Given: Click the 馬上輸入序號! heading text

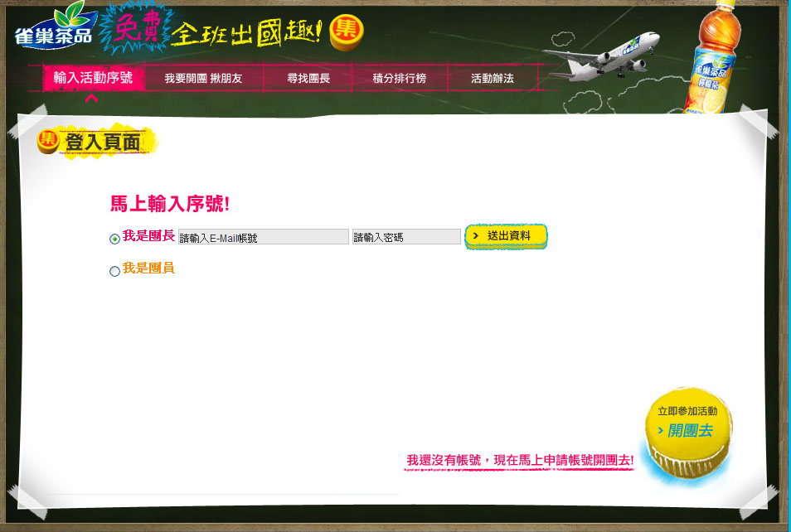Looking at the screenshot, I should coord(169,204).
